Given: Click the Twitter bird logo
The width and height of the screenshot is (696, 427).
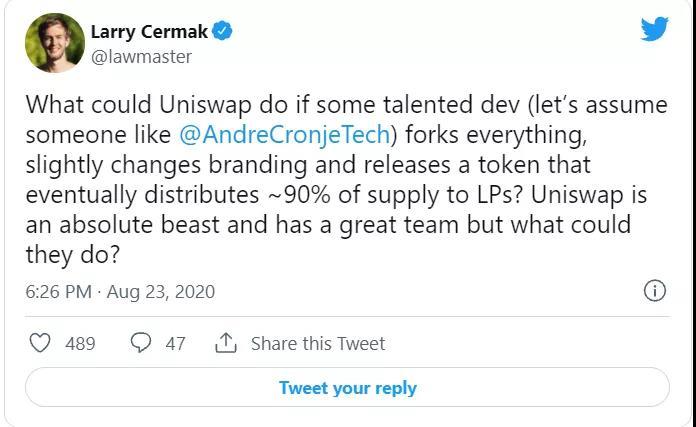Looking at the screenshot, I should tap(654, 29).
